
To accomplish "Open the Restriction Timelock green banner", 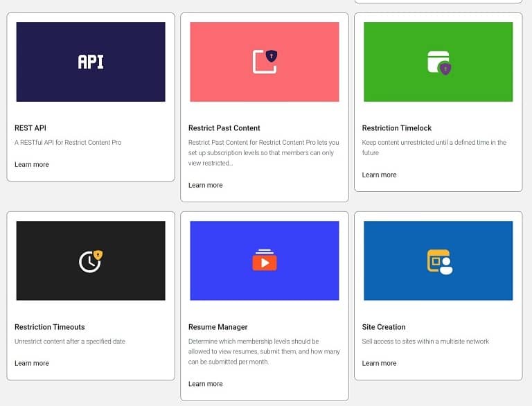I will [x=438, y=62].
